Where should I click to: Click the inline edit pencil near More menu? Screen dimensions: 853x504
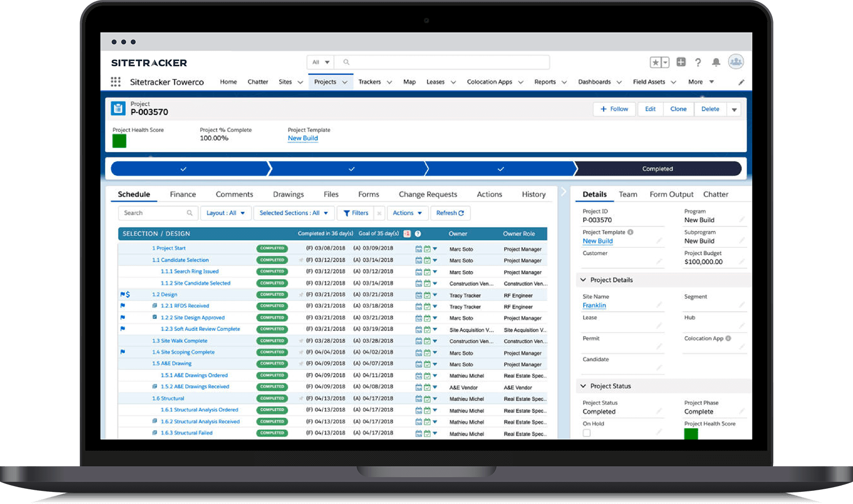pos(741,82)
